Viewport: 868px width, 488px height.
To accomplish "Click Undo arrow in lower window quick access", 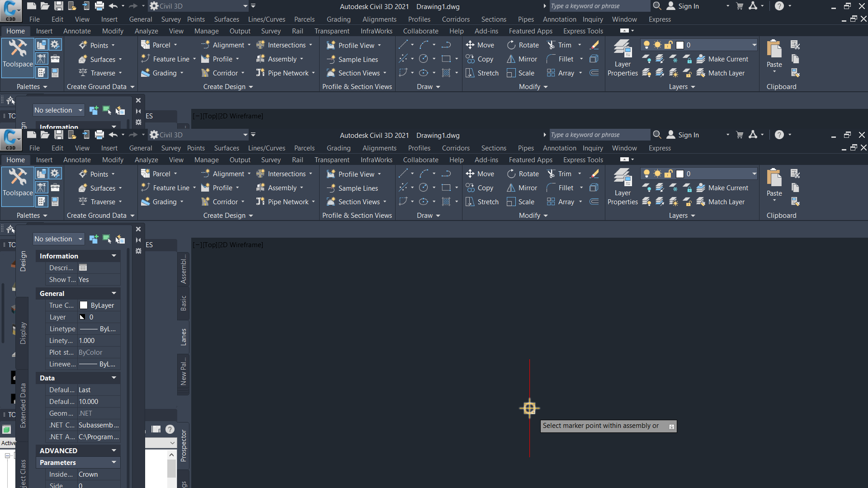I will (x=113, y=135).
